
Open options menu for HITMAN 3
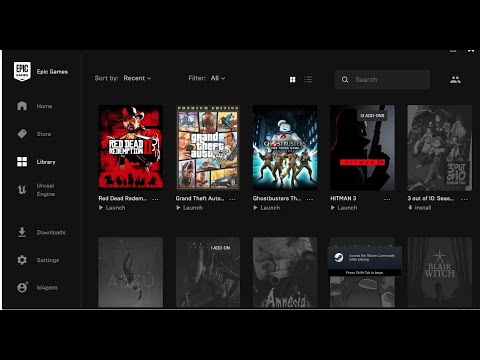click(x=387, y=199)
